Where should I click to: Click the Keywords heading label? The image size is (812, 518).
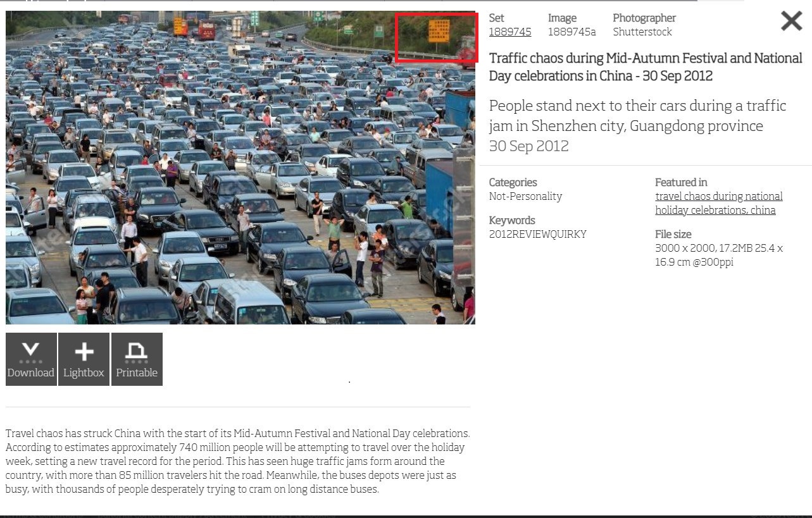click(512, 220)
